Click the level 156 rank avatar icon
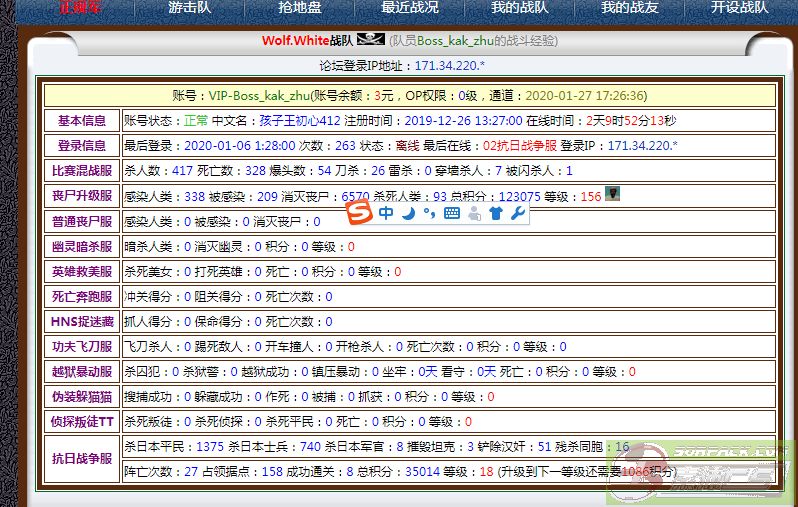 [x=614, y=194]
